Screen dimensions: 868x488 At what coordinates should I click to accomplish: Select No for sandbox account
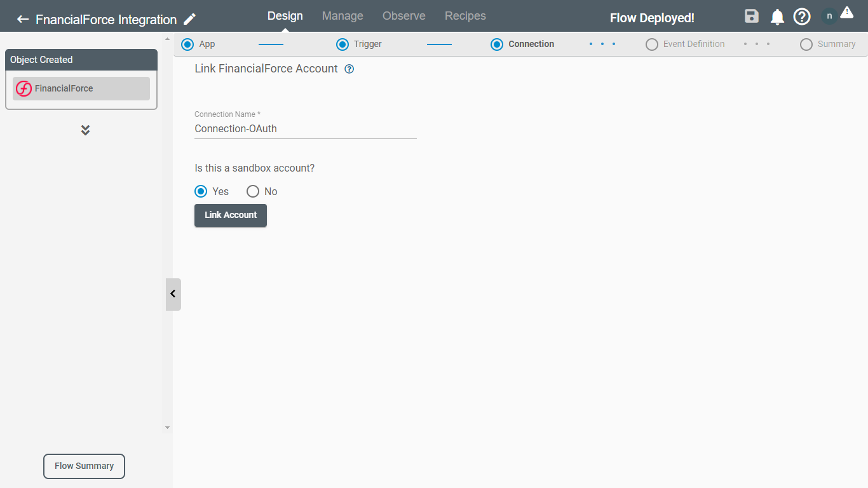coord(253,191)
